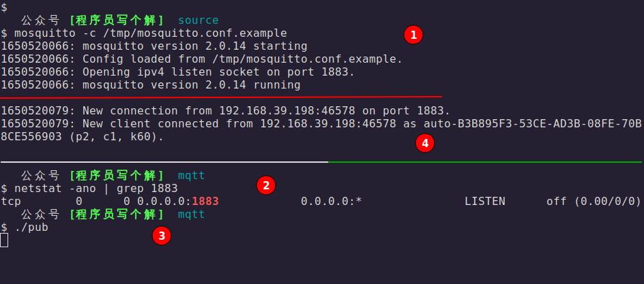The image size is (644, 284).
Task: Click the auto-B3B895F3 client ID text
Action: (532, 123)
